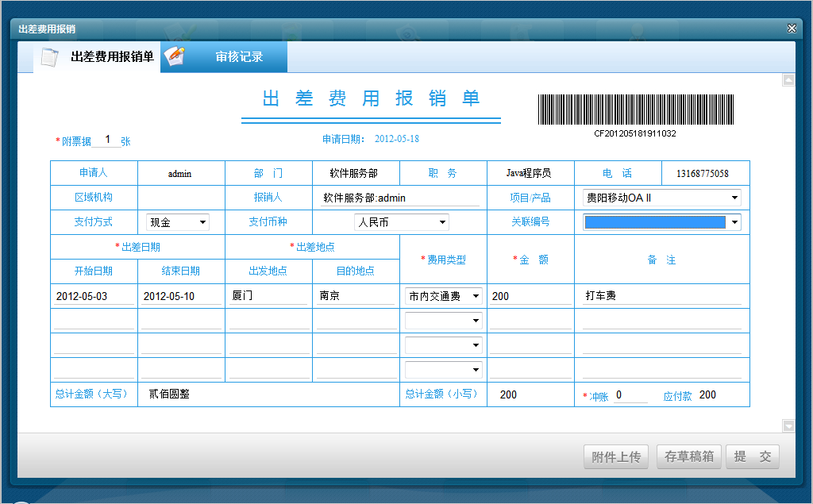
Task: Click the 冲账 field showing 0
Action: (630, 395)
